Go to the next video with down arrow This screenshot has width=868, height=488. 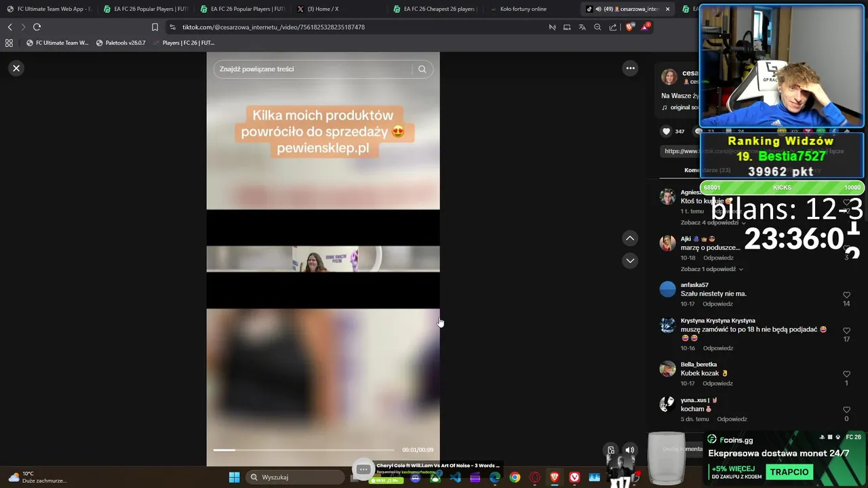pos(630,260)
